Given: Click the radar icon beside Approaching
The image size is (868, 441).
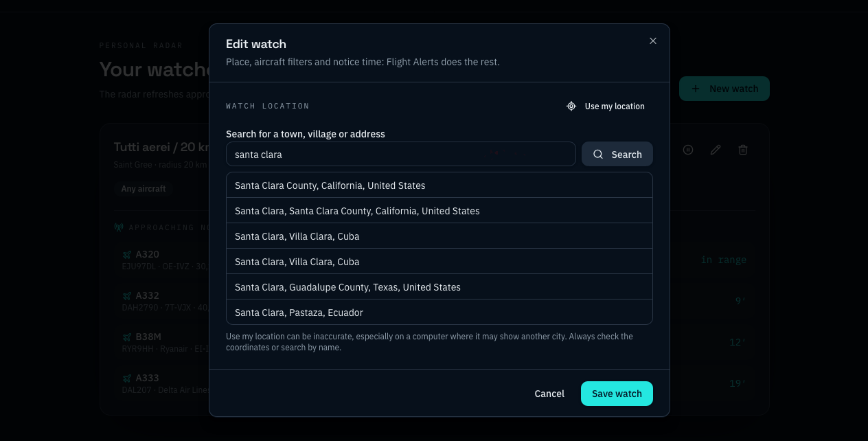Looking at the screenshot, I should [x=118, y=227].
